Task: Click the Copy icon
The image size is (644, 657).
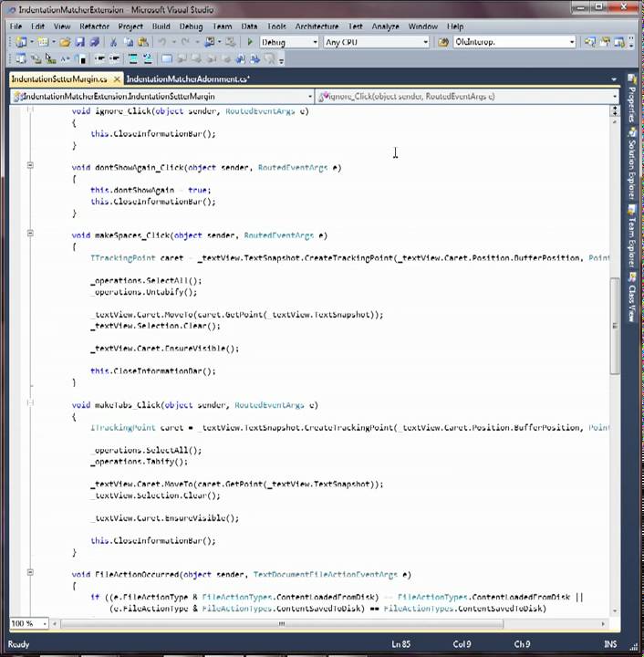Action: [x=128, y=42]
